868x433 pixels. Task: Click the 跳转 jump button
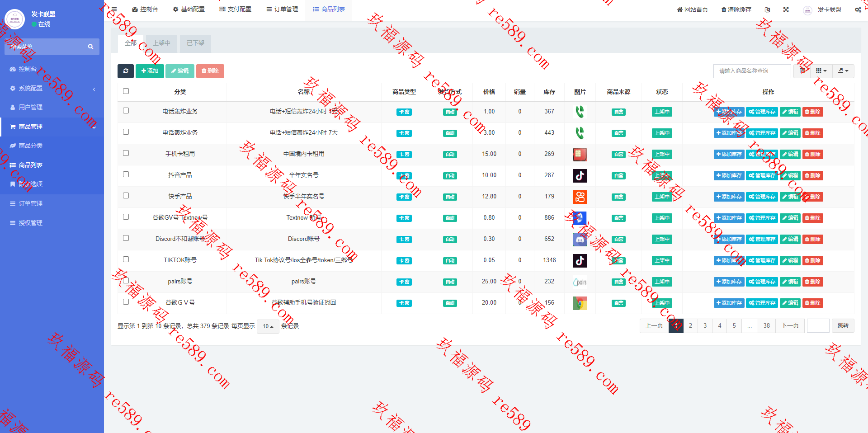point(843,326)
